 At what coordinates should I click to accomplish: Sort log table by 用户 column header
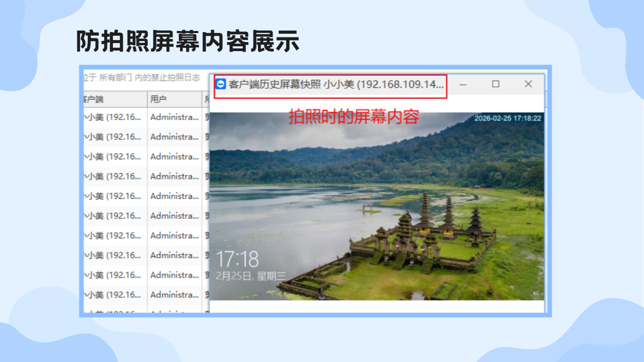[x=175, y=99]
